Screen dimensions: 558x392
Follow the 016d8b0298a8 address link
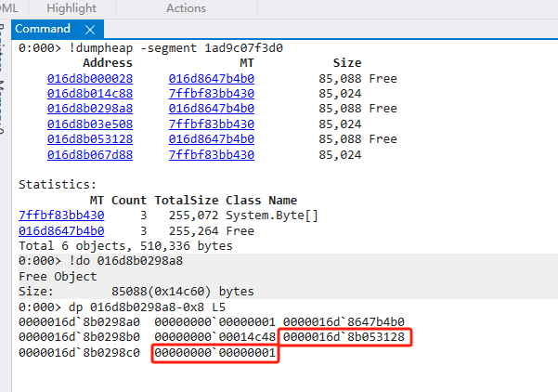point(89,109)
